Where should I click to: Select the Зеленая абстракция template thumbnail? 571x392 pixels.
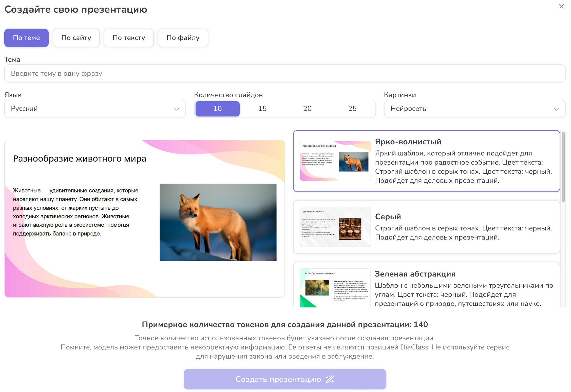(335, 288)
